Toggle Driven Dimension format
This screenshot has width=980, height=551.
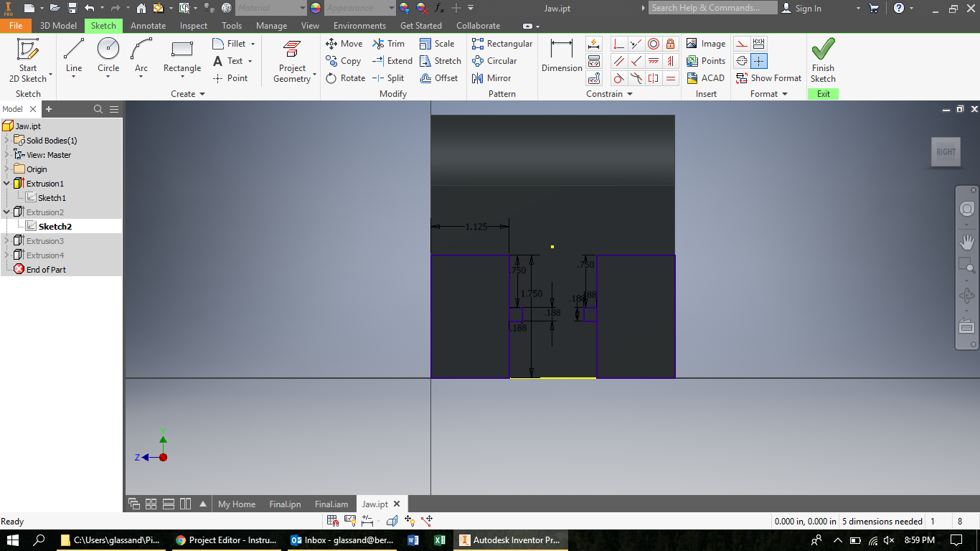759,44
